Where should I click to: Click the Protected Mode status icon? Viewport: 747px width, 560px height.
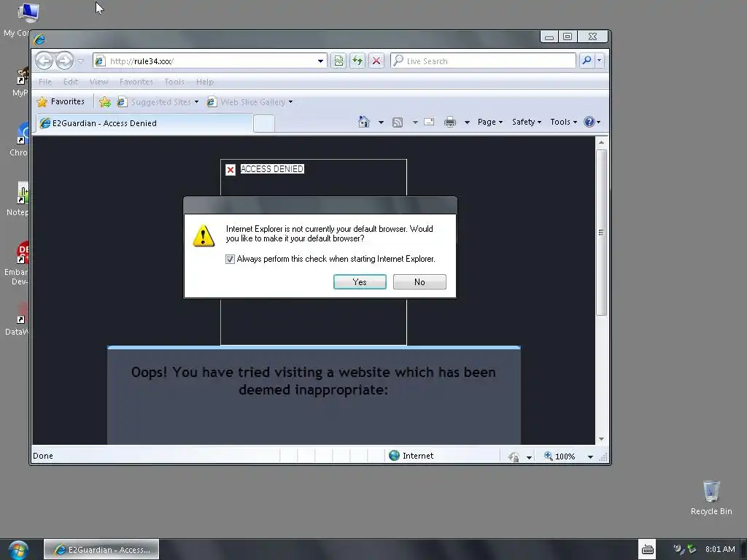pyautogui.click(x=514, y=456)
